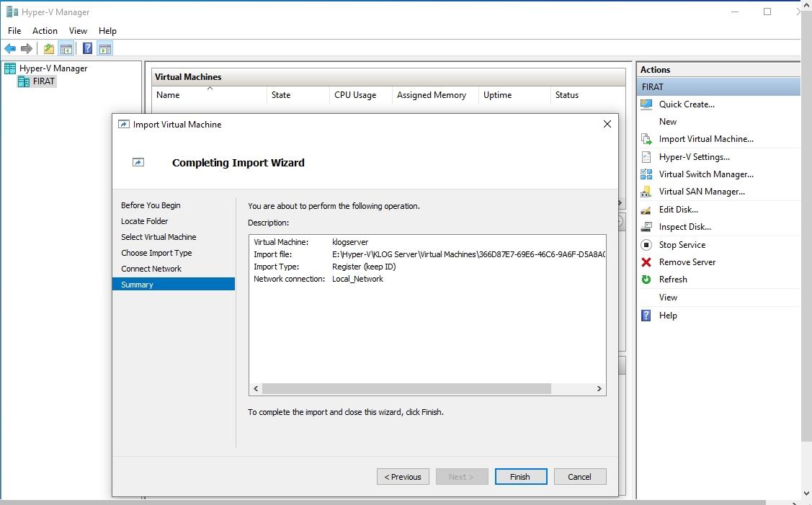Toggle the Show/Hide Action Pane icon
This screenshot has width=812, height=505.
click(105, 49)
